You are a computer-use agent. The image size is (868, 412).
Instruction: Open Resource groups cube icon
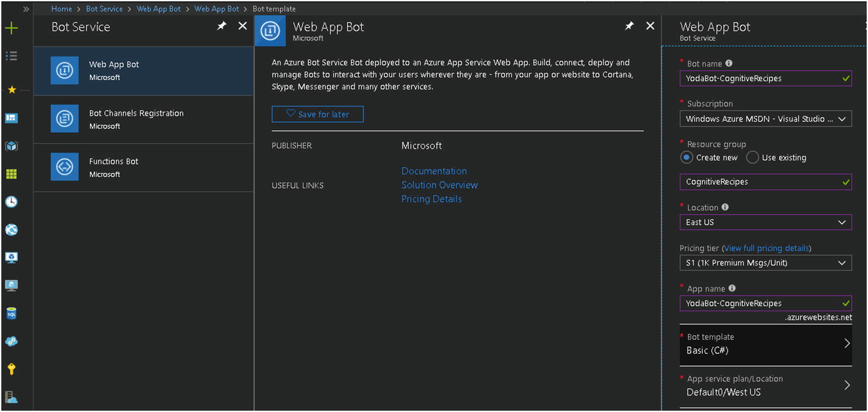point(11,146)
